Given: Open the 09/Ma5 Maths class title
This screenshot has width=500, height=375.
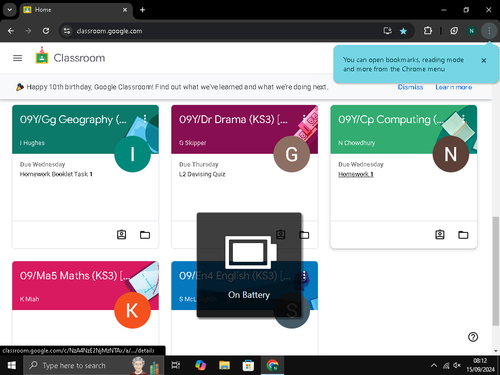Looking at the screenshot, I should (75, 276).
